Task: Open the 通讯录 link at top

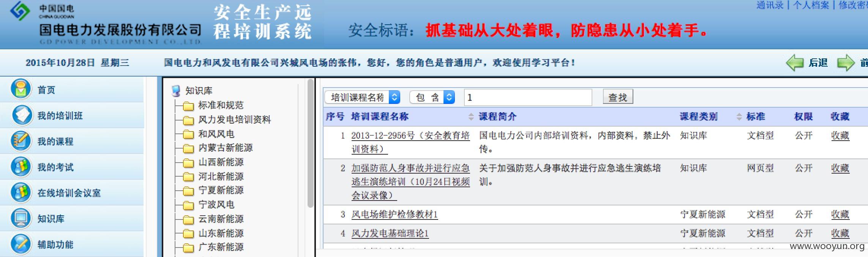Action: coord(770,5)
